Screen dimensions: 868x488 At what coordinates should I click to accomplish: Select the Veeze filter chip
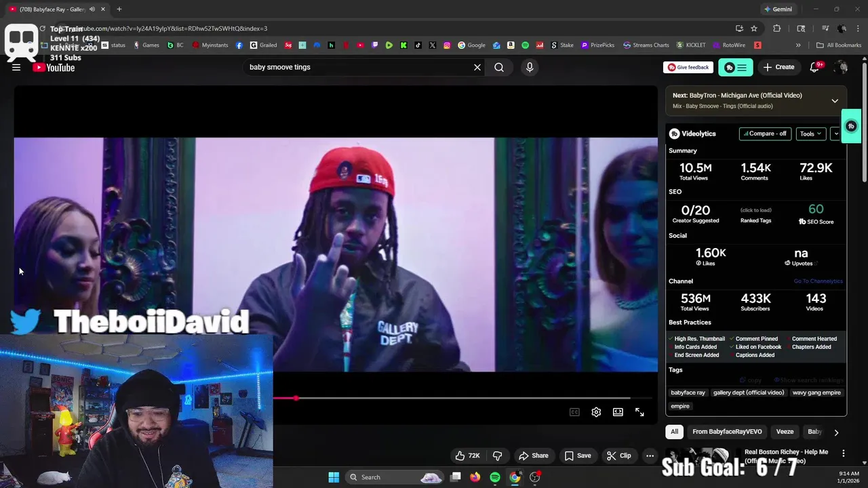tap(785, 432)
